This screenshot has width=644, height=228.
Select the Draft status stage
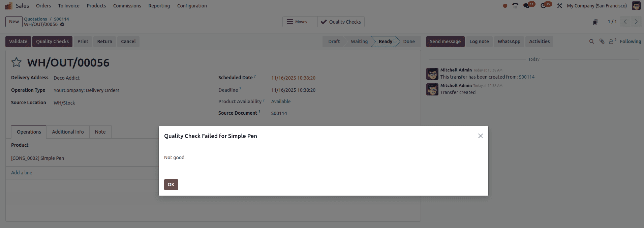[334, 41]
